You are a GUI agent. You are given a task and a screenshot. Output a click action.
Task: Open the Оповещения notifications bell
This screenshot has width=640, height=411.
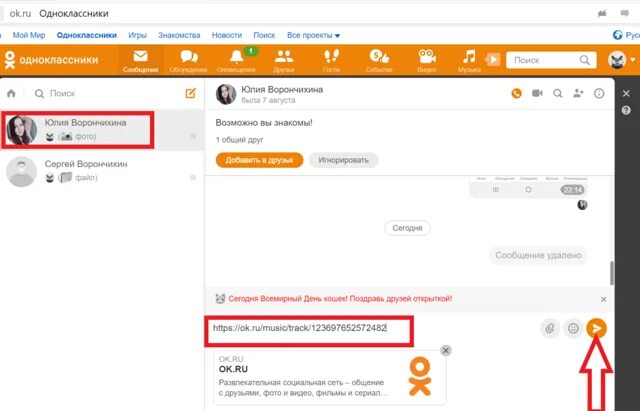[x=236, y=60]
